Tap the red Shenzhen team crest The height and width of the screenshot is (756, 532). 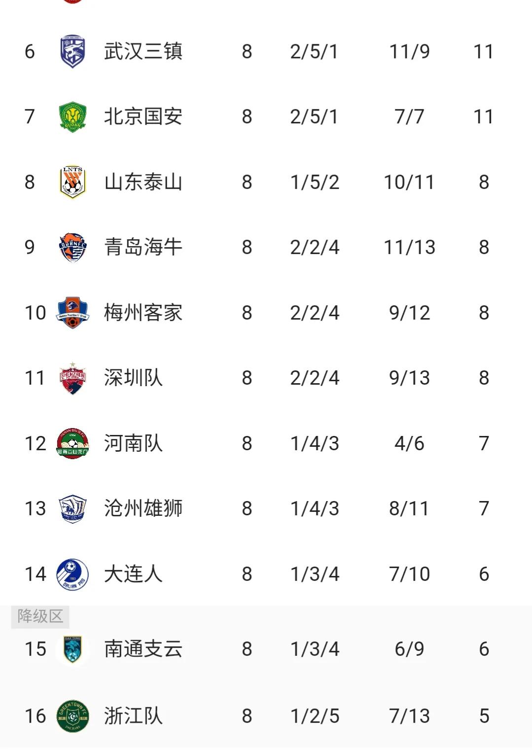[72, 378]
